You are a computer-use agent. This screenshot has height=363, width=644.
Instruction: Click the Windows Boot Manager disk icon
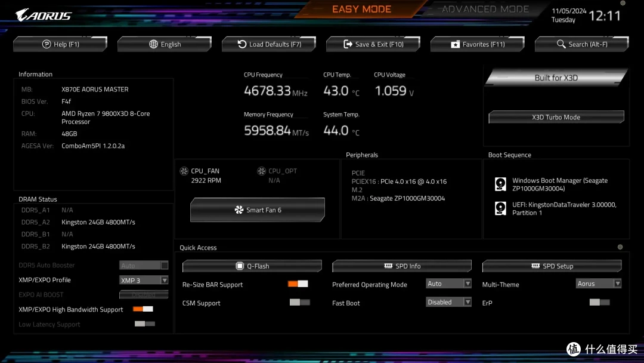(x=500, y=184)
